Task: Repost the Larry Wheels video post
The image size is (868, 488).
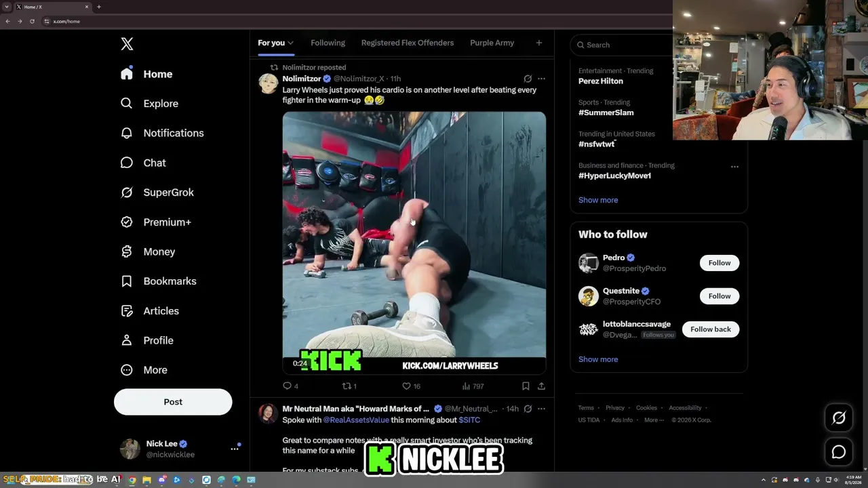Action: point(349,386)
